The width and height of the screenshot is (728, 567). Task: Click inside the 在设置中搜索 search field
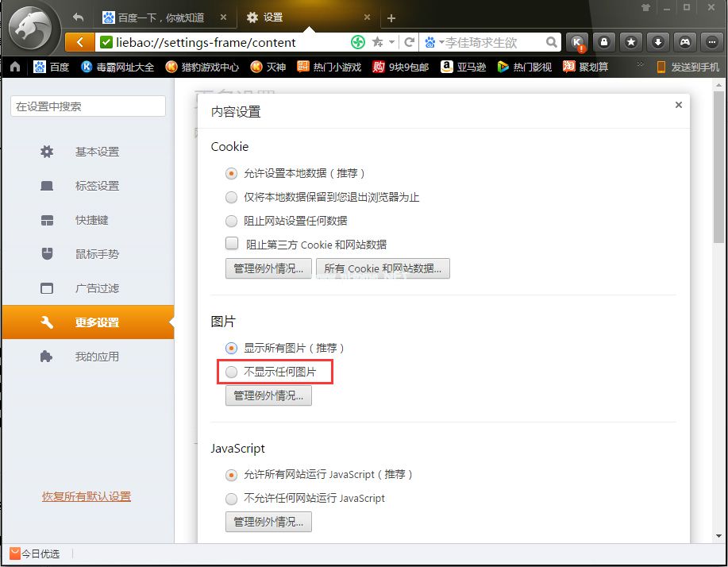87,106
